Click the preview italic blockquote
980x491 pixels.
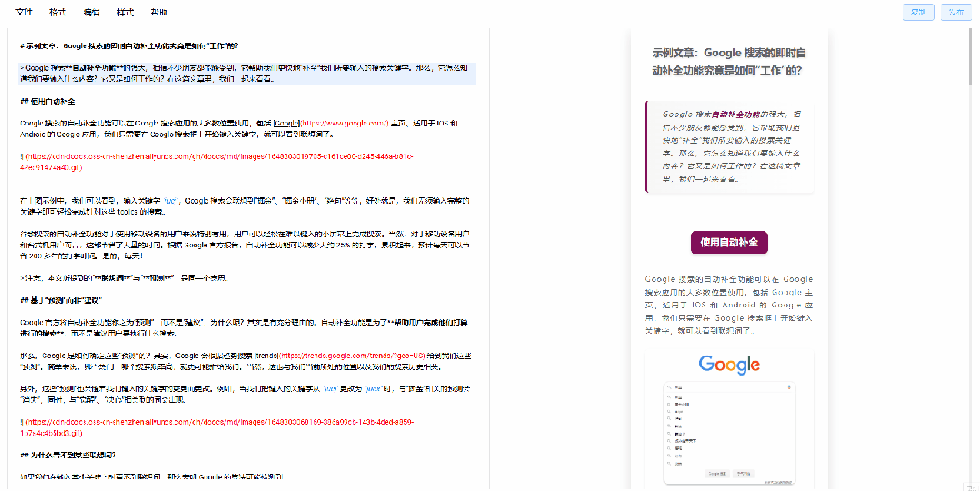click(x=731, y=146)
